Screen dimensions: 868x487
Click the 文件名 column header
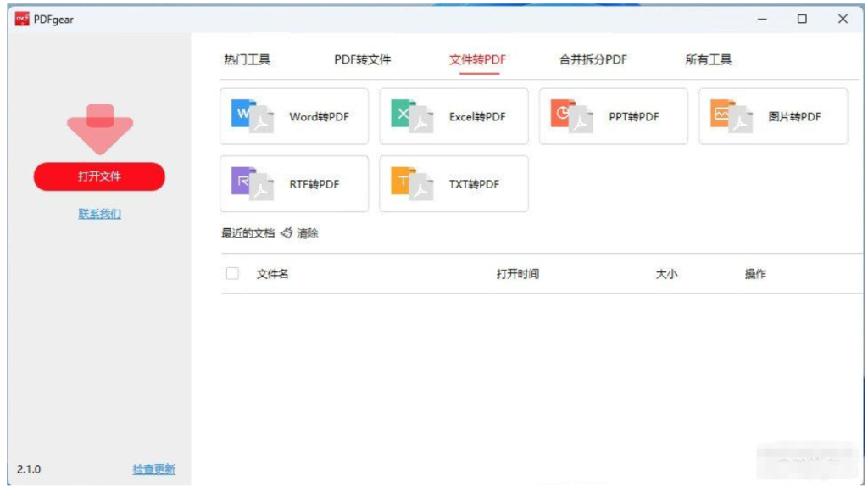(272, 274)
